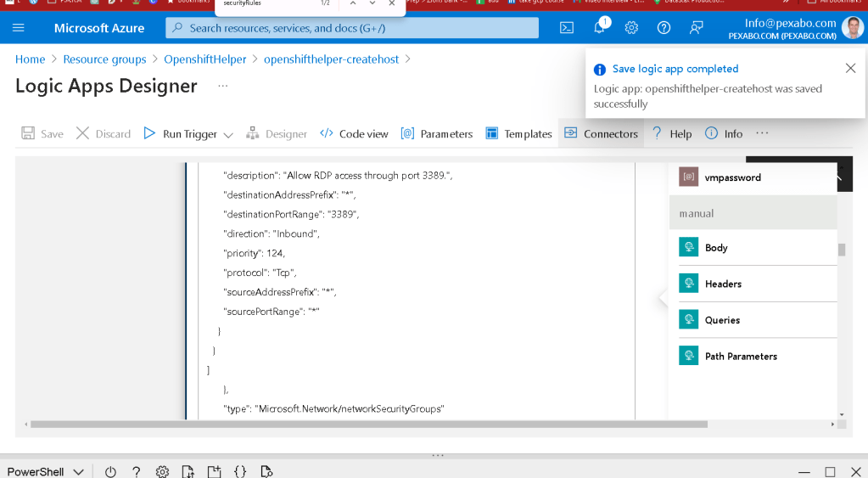Go to previous find-in-page result
This screenshot has height=478, width=868.
coord(353,3)
